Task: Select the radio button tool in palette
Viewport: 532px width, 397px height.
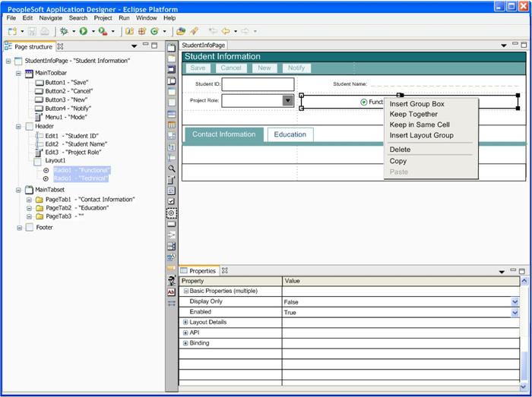Action: click(172, 213)
